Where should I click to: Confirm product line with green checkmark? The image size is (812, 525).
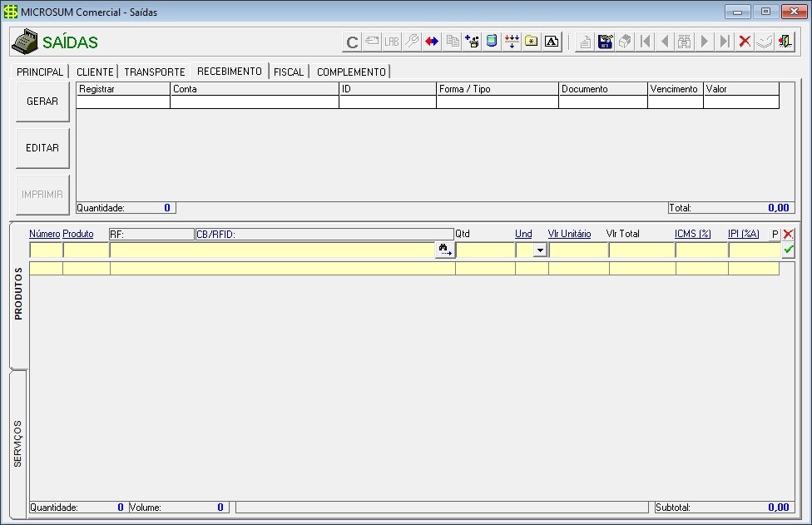click(788, 250)
